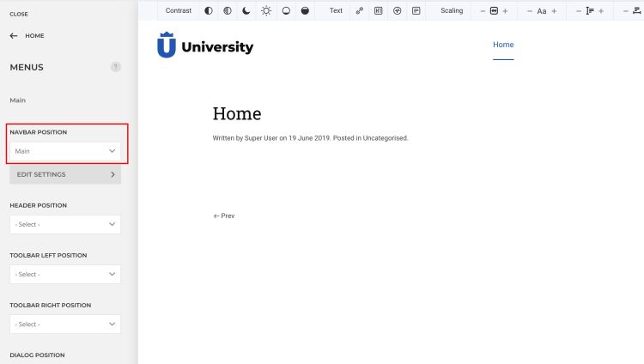Viewport: 644px width, 364px height.
Task: Open Edit Settings for navbar
Action: click(65, 174)
